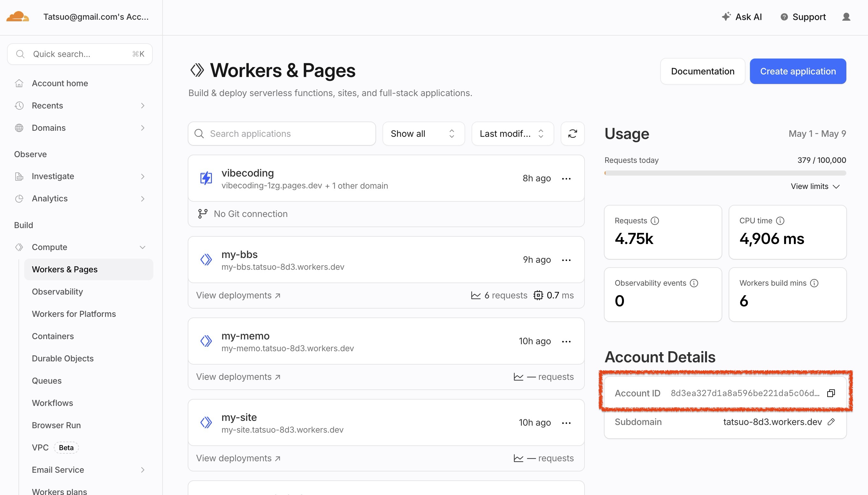Click the Requests info icon
This screenshot has height=495, width=868.
(654, 221)
